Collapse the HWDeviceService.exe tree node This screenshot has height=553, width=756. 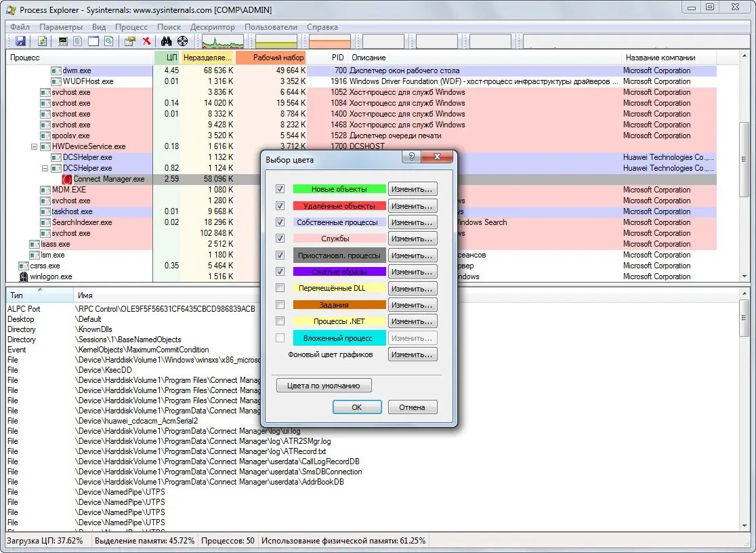[x=35, y=146]
